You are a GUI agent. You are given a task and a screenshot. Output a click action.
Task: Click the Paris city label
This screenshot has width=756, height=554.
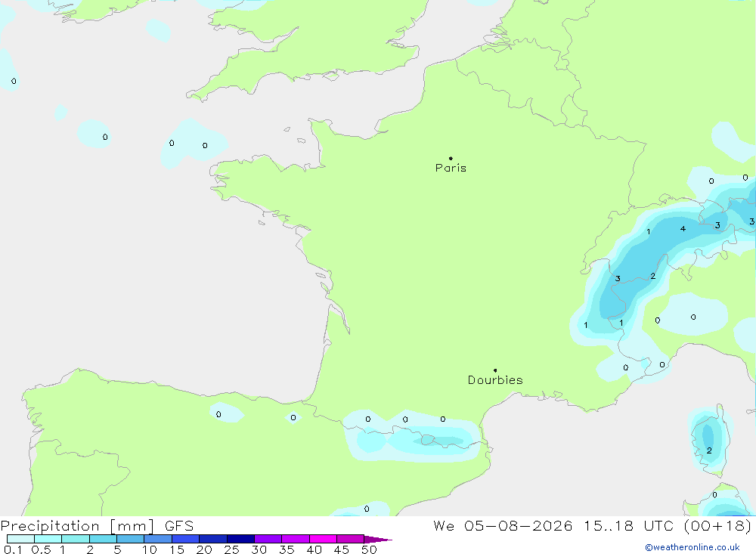[451, 168]
